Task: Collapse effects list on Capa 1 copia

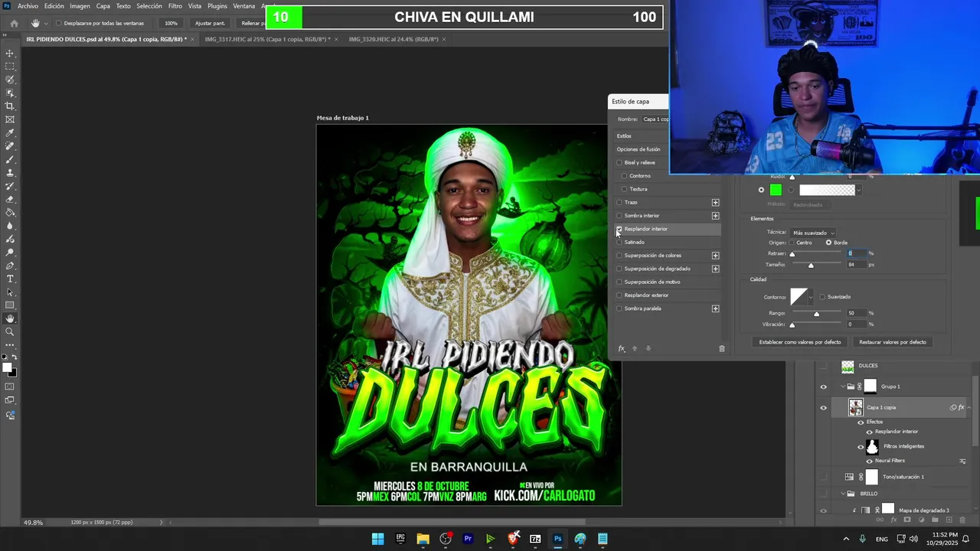Action: (x=969, y=408)
